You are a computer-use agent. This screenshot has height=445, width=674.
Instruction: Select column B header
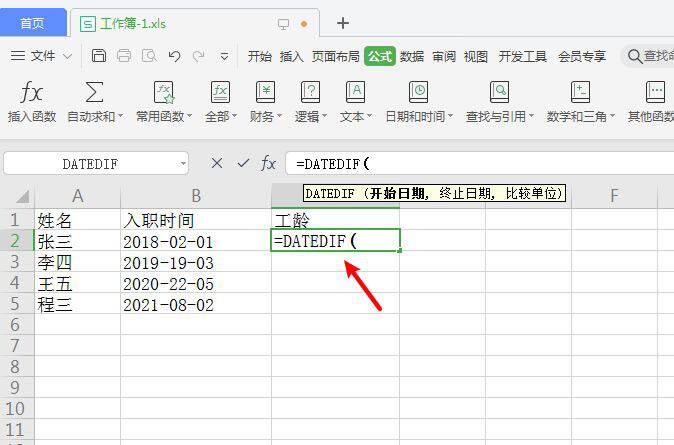196,196
